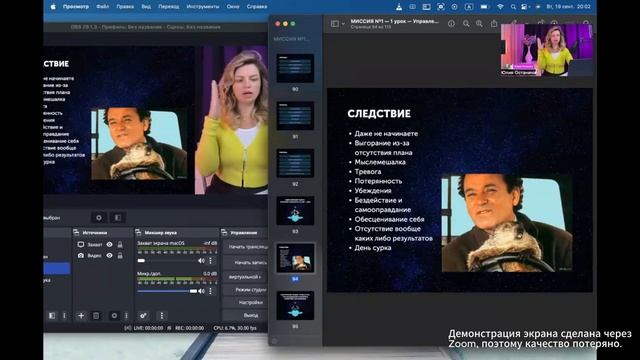The image size is (640, 360).
Task: Add a new source with plus button
Action: [81, 316]
